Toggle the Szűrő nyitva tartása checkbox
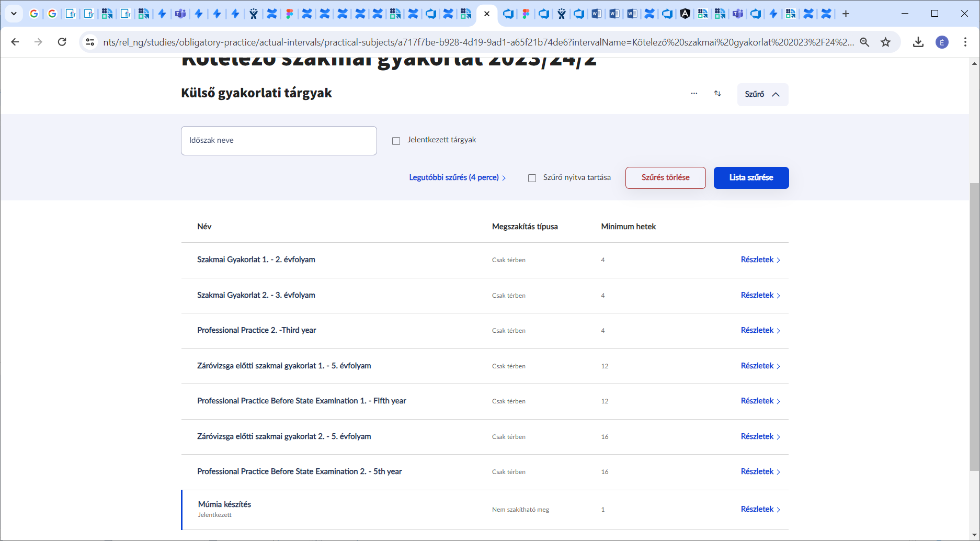Image resolution: width=980 pixels, height=541 pixels. (x=532, y=178)
